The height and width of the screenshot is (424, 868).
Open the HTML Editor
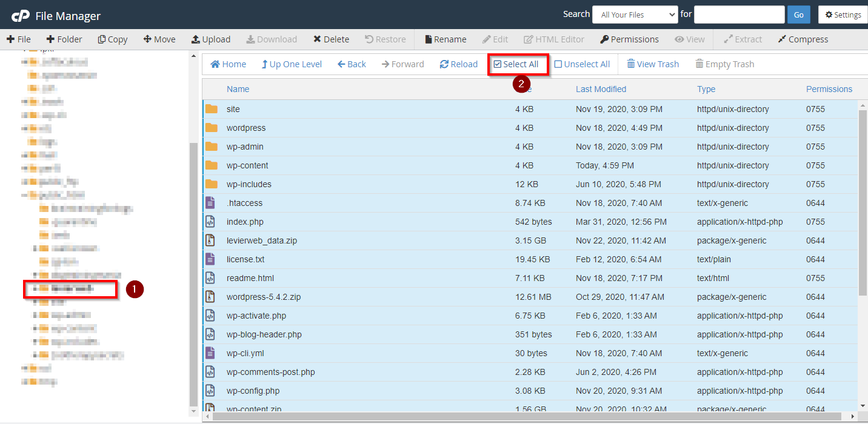(554, 39)
